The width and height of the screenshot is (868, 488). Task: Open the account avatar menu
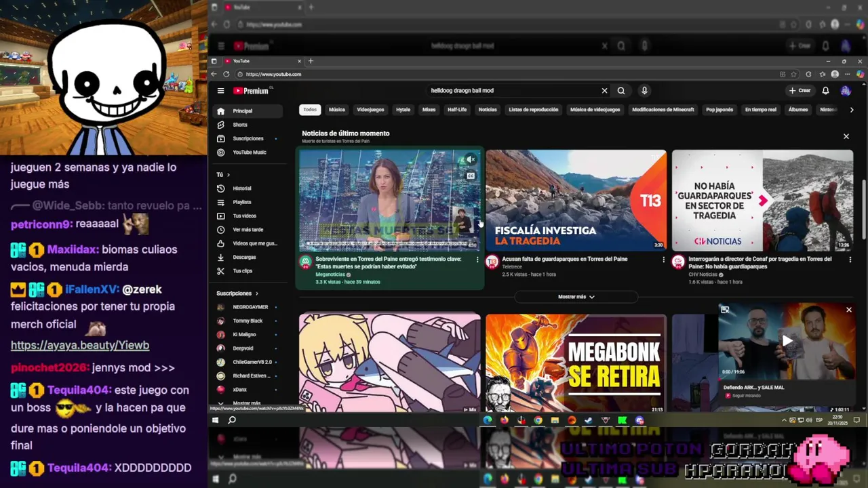(846, 91)
